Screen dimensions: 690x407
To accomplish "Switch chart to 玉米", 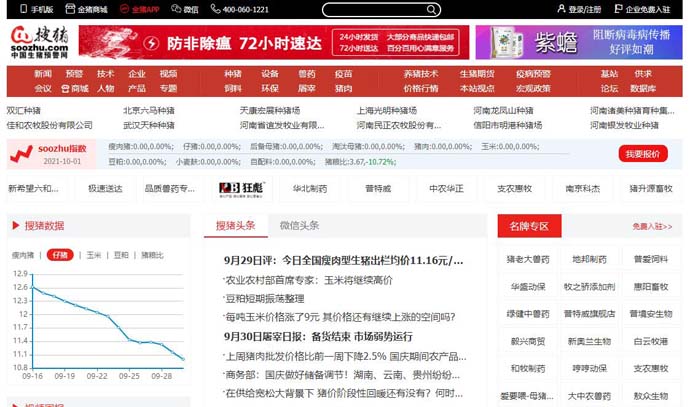I will click(94, 255).
